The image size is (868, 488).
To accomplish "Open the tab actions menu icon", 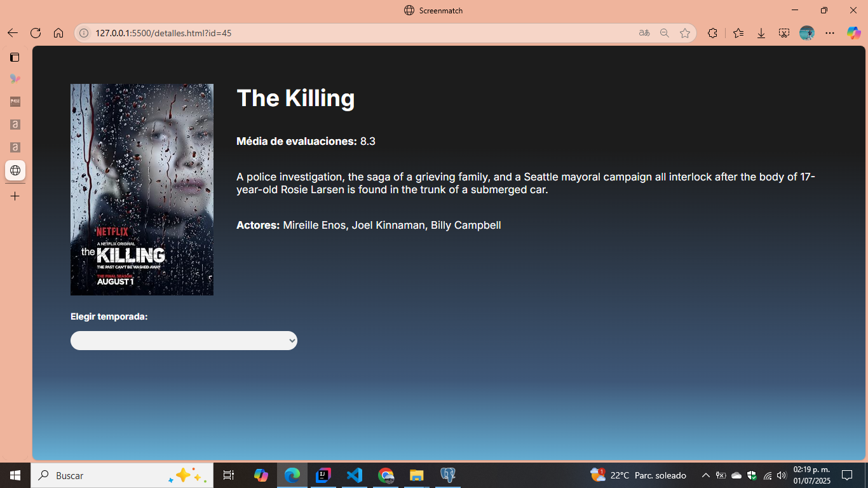I will 15,57.
